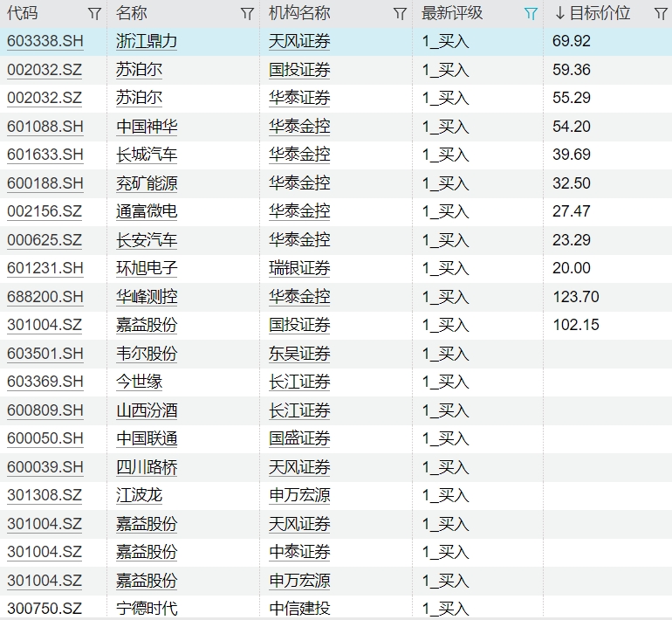Viewport: 672px width, 620px height.
Task: Open filter icon in 名称 column header
Action: click(247, 14)
